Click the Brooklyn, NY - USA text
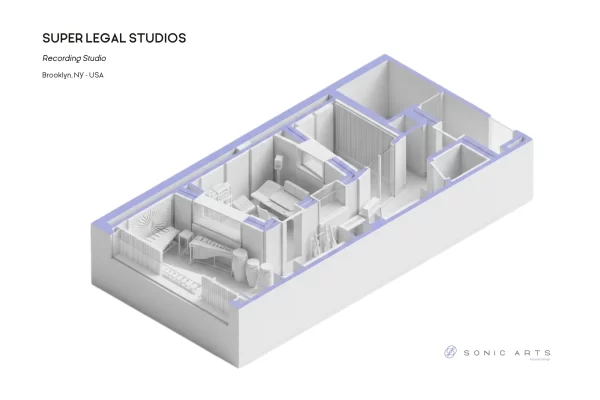Image resolution: width=600 pixels, height=400 pixels. click(73, 75)
